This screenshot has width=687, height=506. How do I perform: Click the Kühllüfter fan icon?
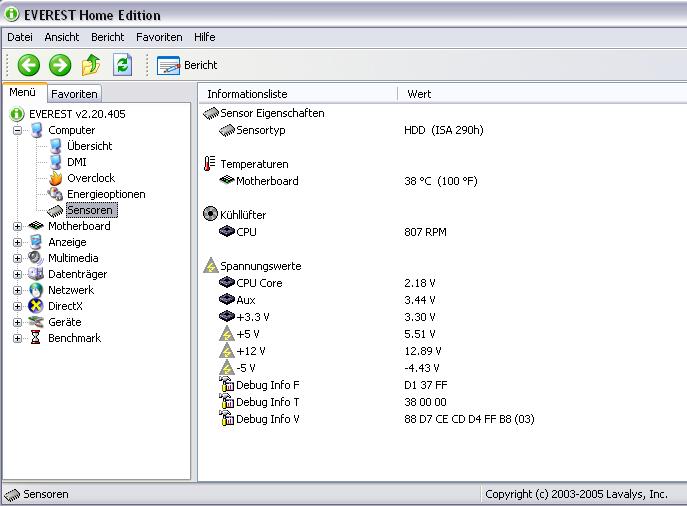click(x=210, y=214)
